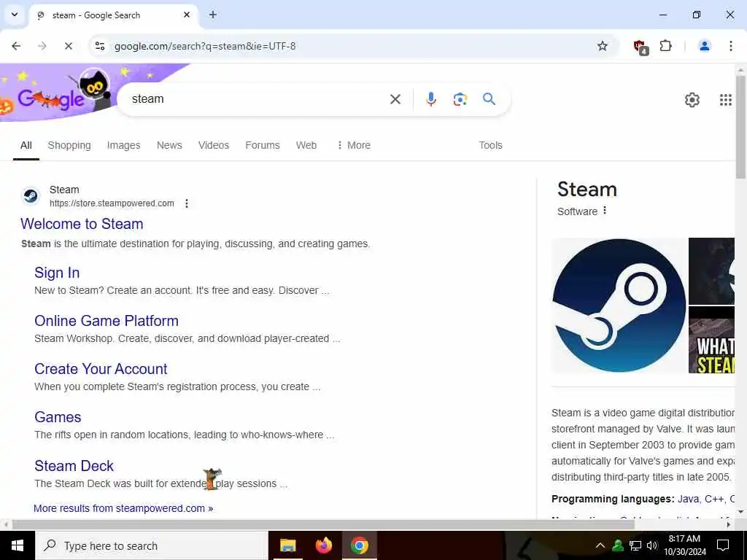Open the volume speaker icon
The width and height of the screenshot is (747, 560).
(x=651, y=545)
